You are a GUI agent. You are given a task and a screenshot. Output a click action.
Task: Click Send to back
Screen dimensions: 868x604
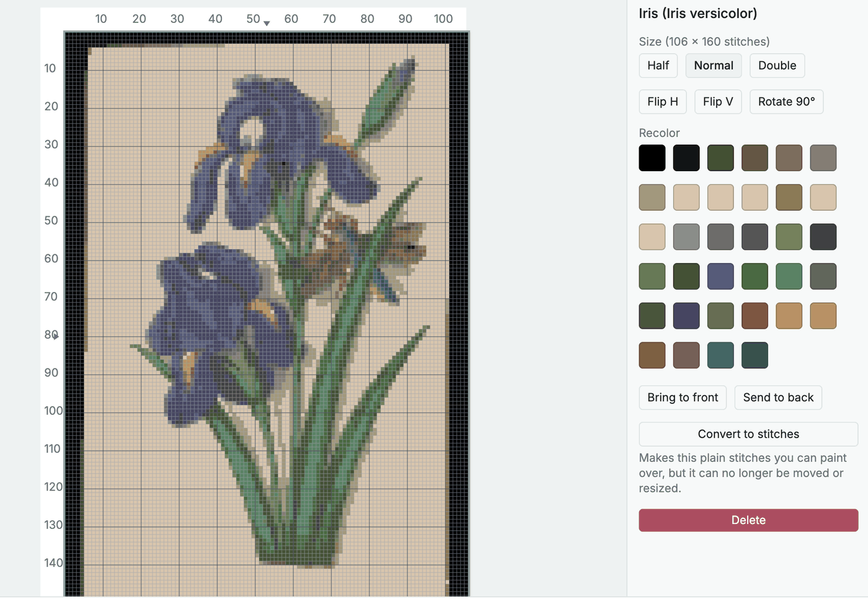click(x=778, y=397)
